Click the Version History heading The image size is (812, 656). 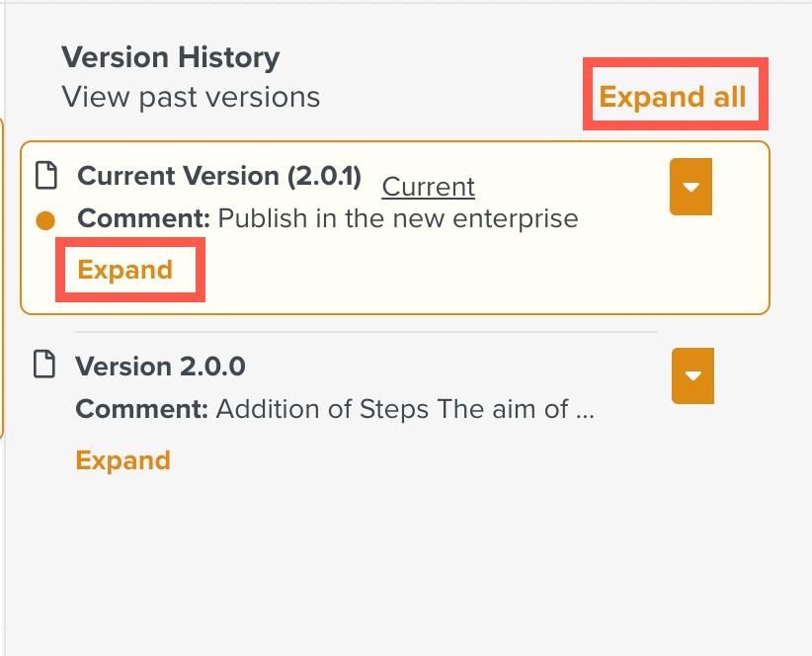pos(170,57)
